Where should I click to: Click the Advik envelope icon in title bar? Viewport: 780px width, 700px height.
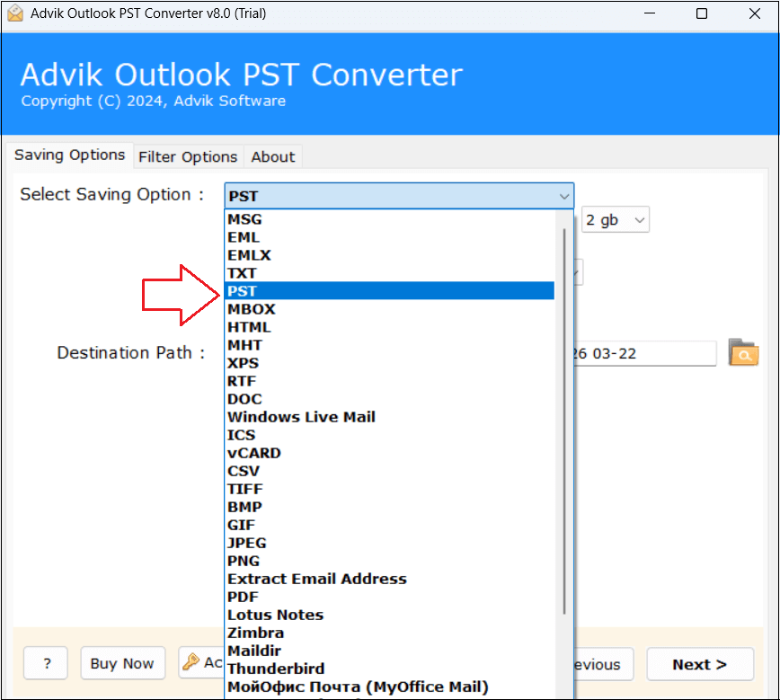13,13
